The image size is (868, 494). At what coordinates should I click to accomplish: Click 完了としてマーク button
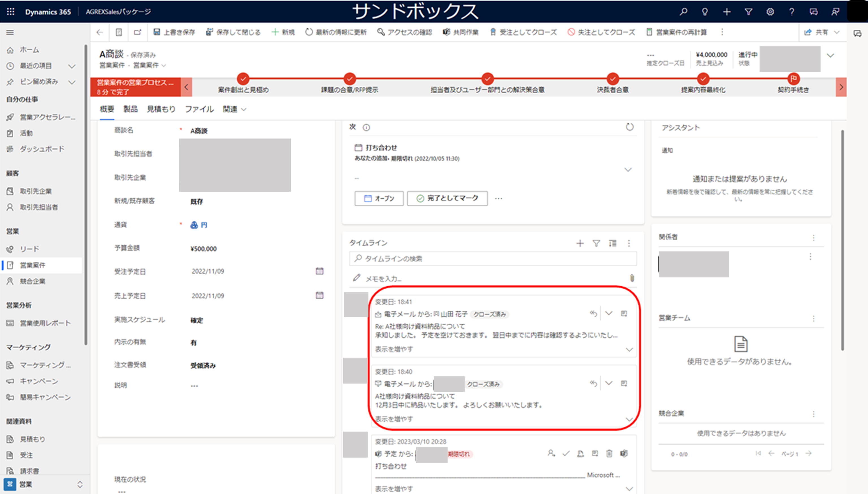pyautogui.click(x=447, y=198)
